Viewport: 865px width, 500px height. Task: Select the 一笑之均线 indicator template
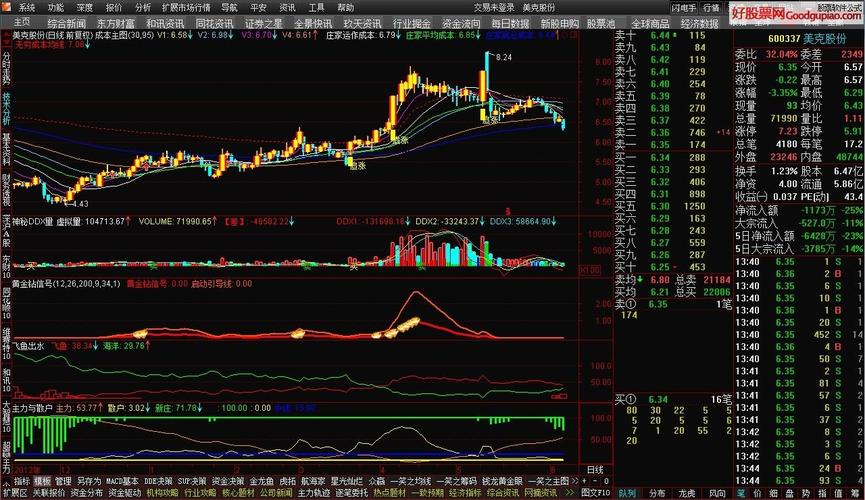coord(410,481)
